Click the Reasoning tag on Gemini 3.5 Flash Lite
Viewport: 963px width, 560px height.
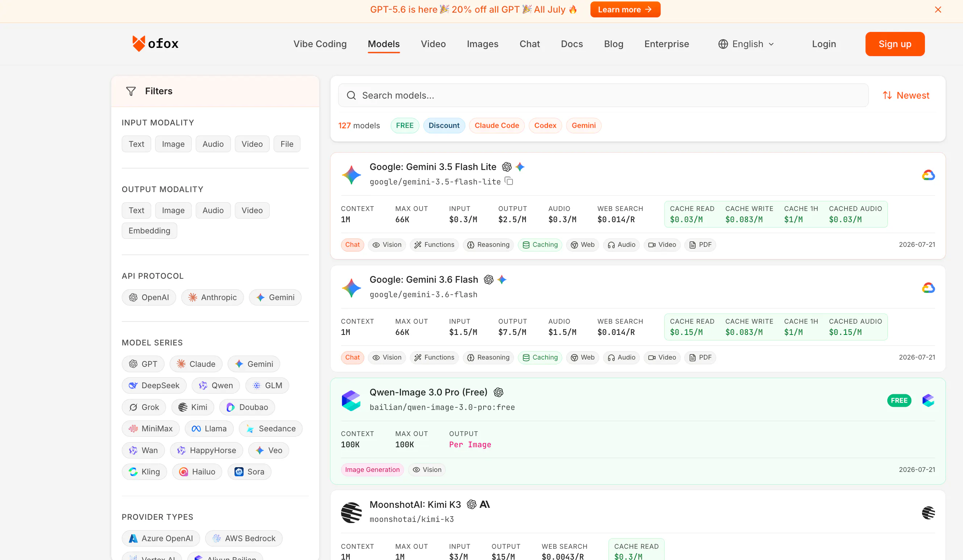[x=488, y=245]
